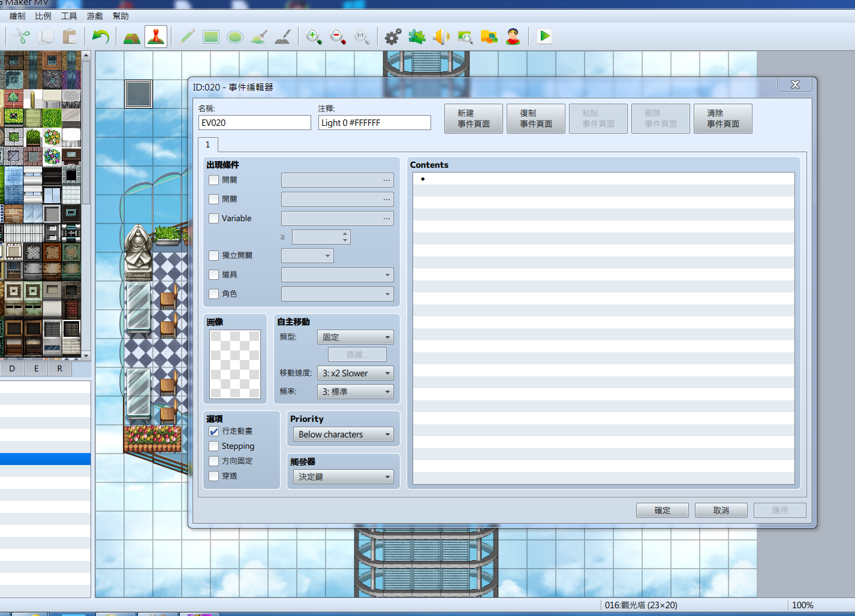Check the 穿透 option
The width and height of the screenshot is (855, 616).
[213, 476]
